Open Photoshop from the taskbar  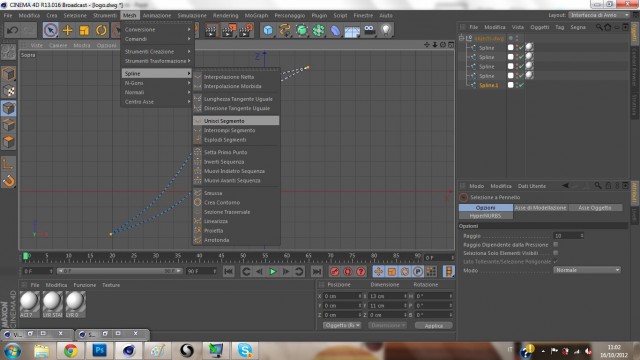99,351
